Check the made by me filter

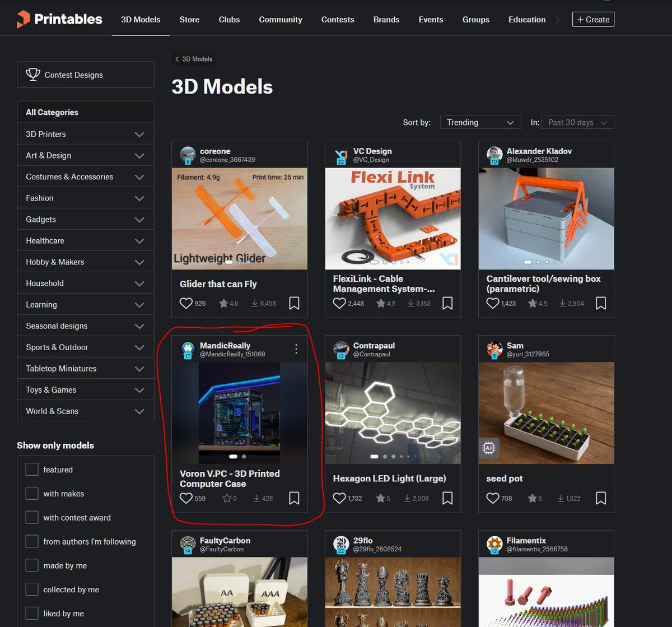pos(32,565)
